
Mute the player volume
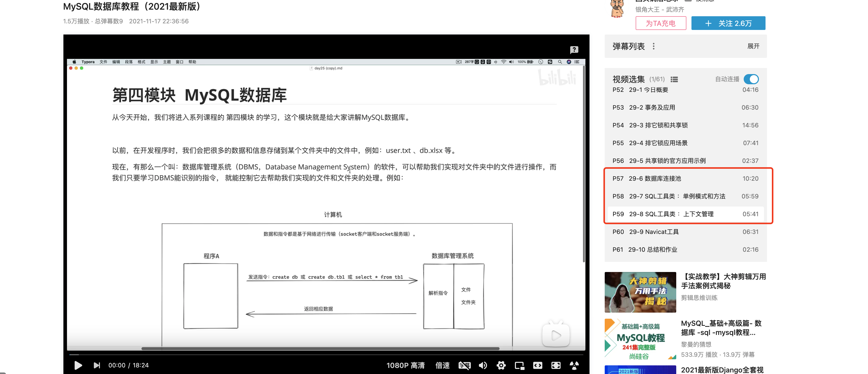click(483, 365)
